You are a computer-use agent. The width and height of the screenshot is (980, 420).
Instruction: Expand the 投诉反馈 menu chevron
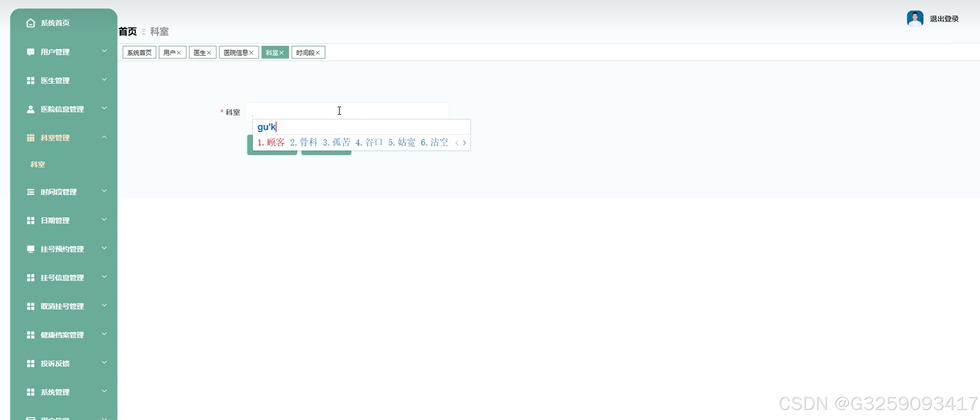(x=104, y=362)
